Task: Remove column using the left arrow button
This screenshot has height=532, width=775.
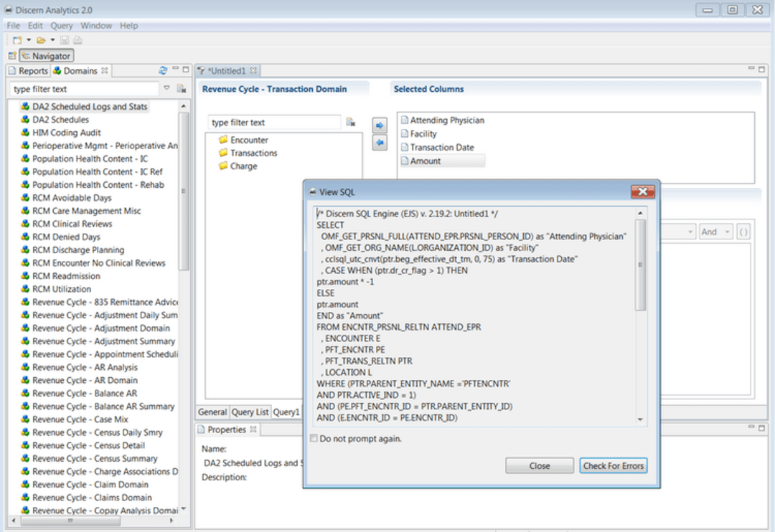Action: click(x=380, y=143)
